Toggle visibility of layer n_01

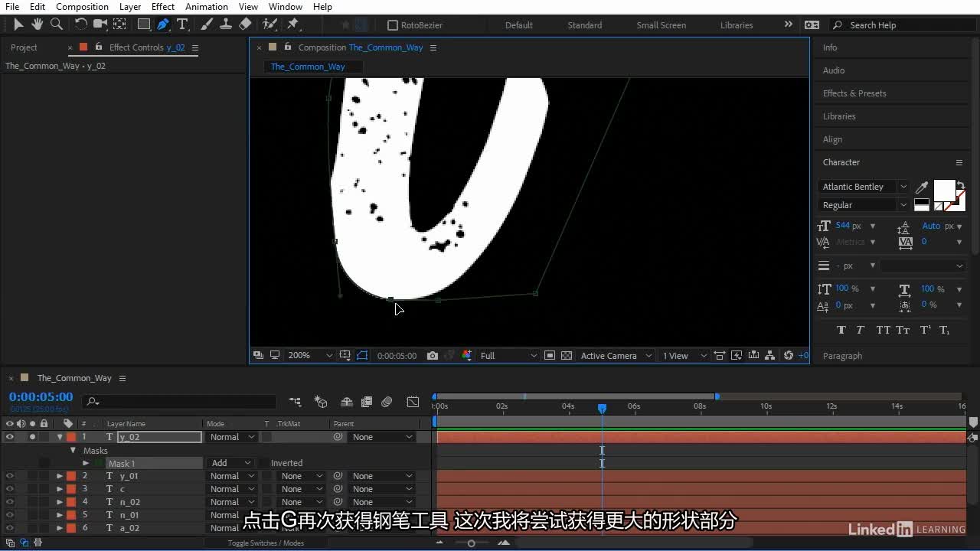[10, 515]
